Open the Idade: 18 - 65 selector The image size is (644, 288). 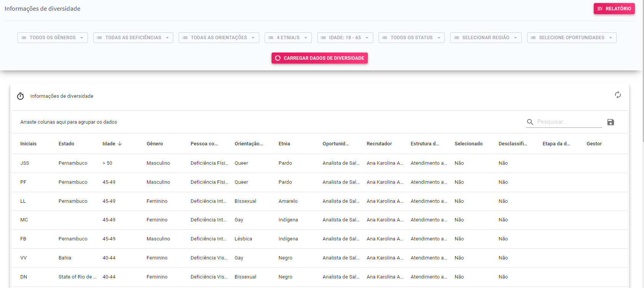tap(345, 38)
